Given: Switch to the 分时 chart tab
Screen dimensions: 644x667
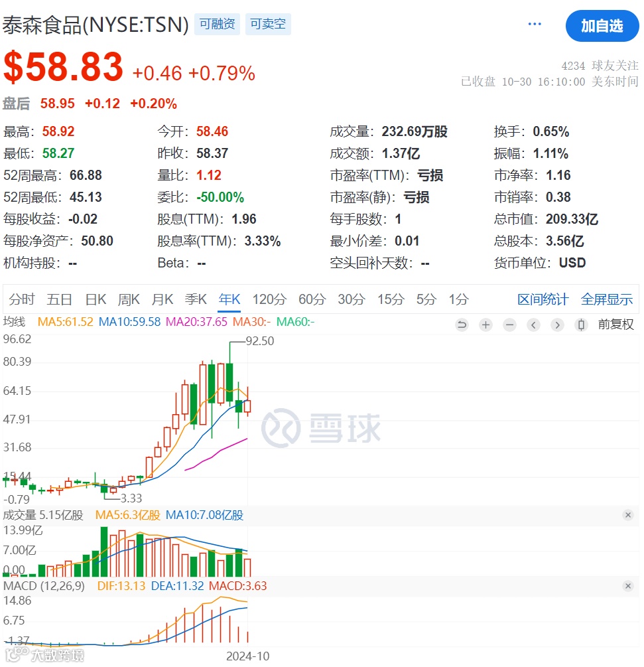Looking at the screenshot, I should 22,299.
